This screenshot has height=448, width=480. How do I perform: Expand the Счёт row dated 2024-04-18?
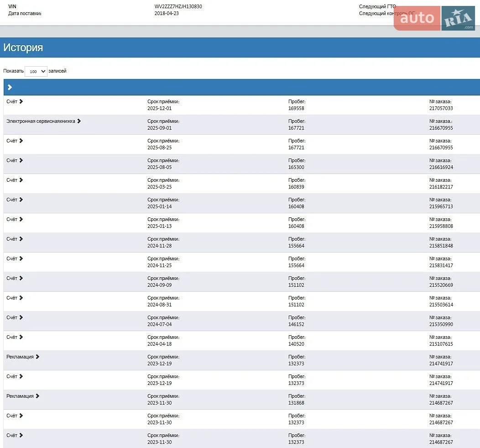[15, 337]
